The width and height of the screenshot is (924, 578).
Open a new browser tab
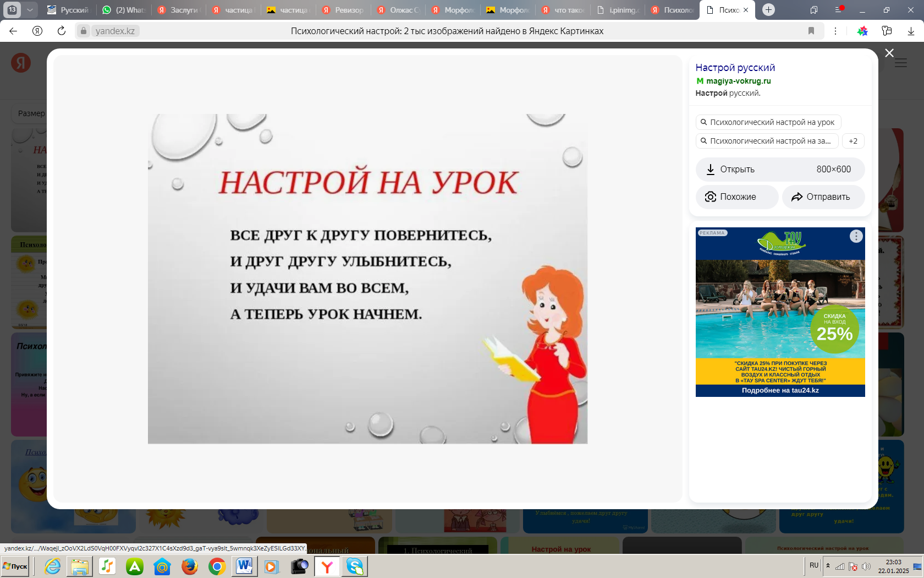(x=768, y=10)
